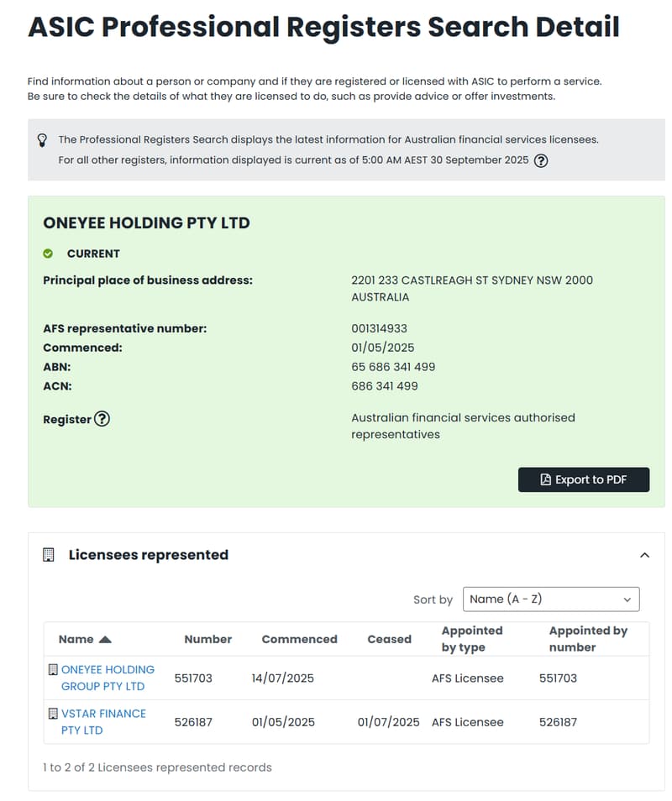This screenshot has height=801, width=672.
Task: Click the Ceased column header
Action: pyautogui.click(x=390, y=640)
